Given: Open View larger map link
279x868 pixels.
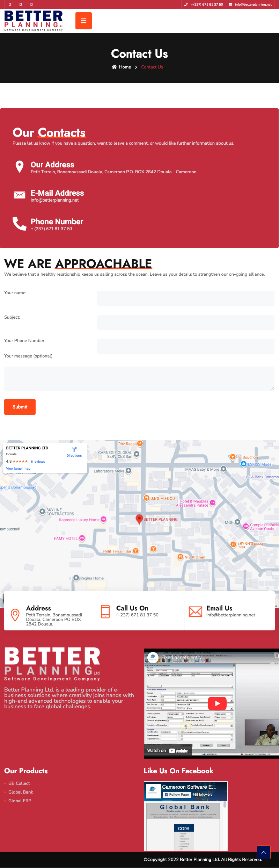Looking at the screenshot, I should [x=18, y=469].
